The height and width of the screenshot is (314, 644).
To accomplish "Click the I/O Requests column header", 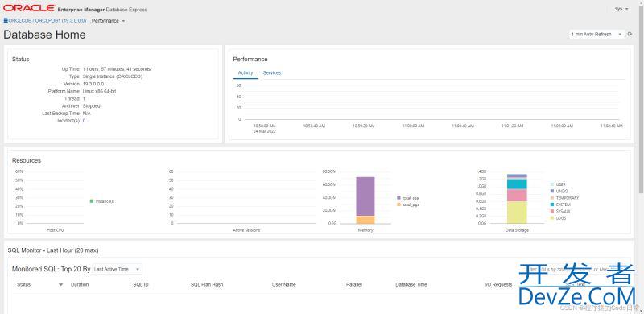I will click(x=498, y=284).
